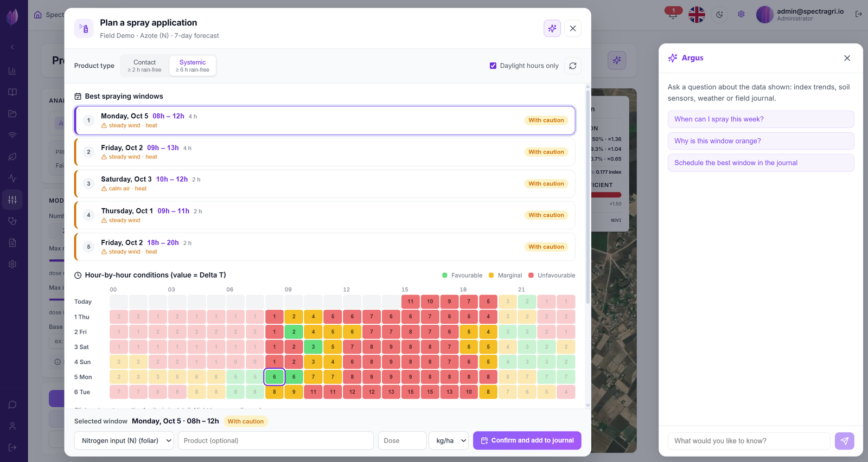
Task: Close the Plan a spray application dialog
Action: (x=573, y=28)
